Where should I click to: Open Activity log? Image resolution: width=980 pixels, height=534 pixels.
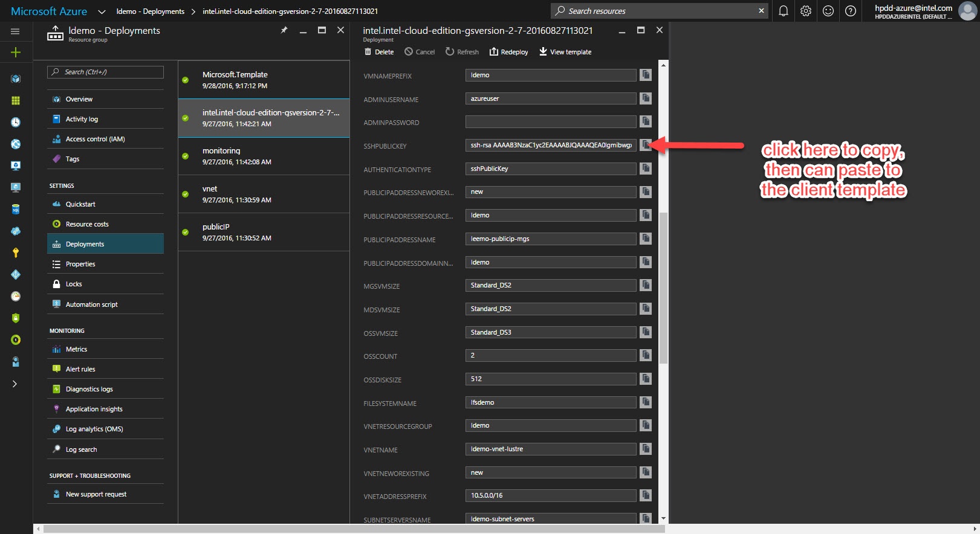point(105,119)
